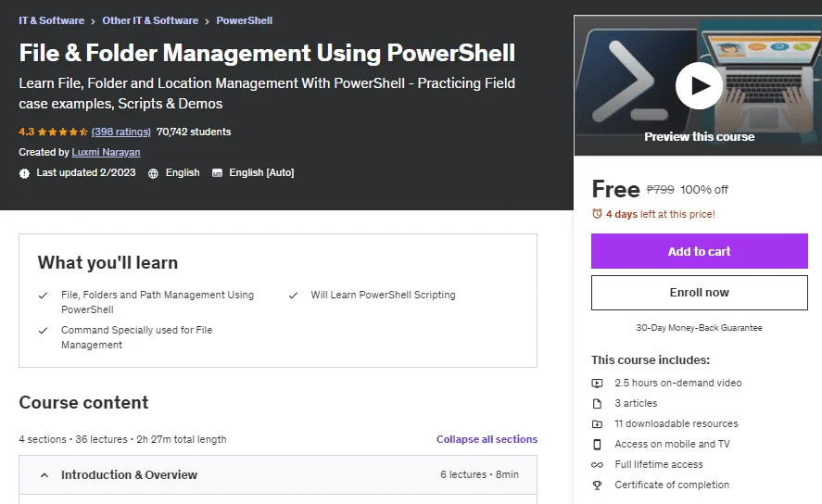
Task: Open the 398 ratings link
Action: [121, 132]
